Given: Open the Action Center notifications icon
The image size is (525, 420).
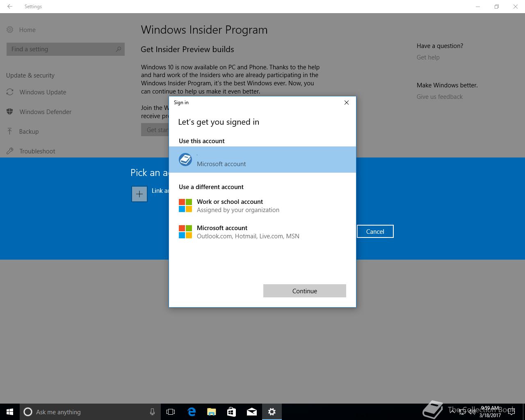Looking at the screenshot, I should pos(511,412).
